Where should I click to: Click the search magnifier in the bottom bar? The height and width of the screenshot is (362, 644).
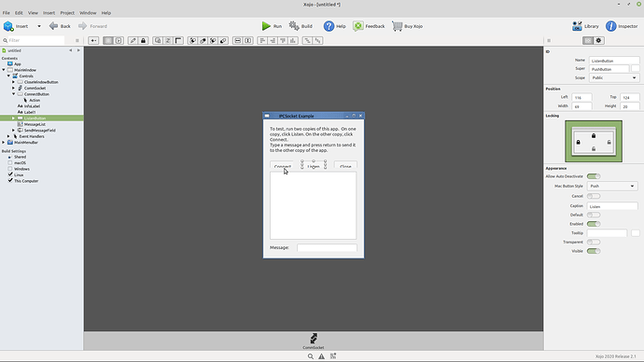[x=311, y=356]
